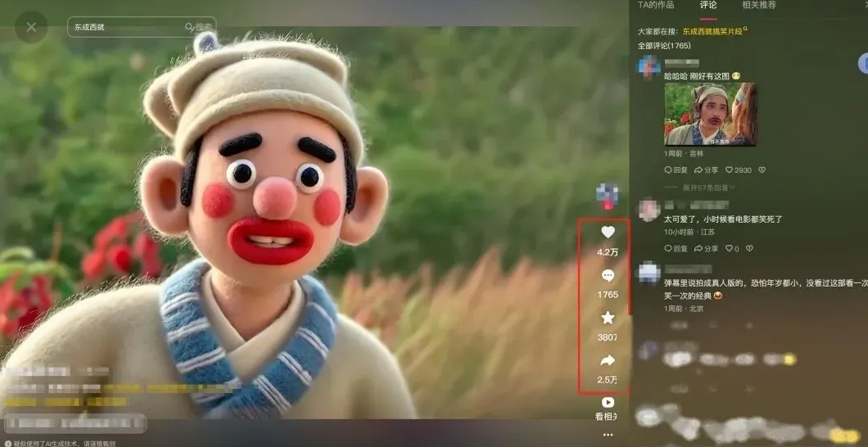The height and width of the screenshot is (447, 868).
Task: Click the AI-generated content notice at bottom left
Action: tap(60, 443)
